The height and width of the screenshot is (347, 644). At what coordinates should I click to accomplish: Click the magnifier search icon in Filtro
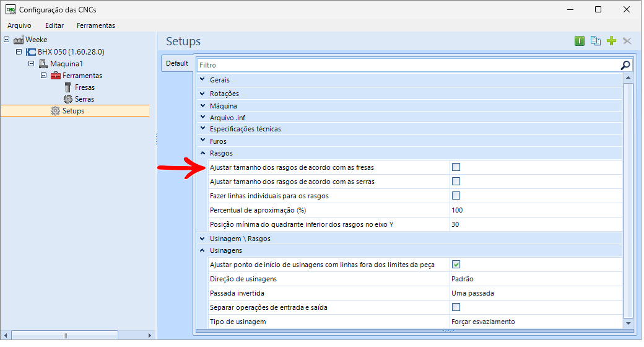point(625,65)
